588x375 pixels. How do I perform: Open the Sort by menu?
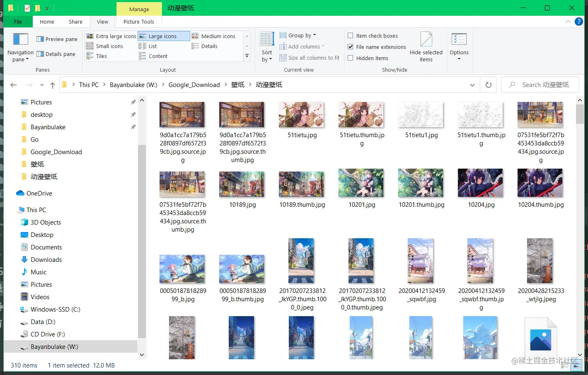[267, 47]
